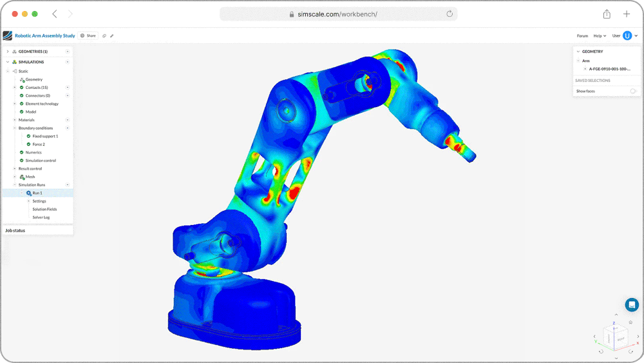Click the SimScale logo icon
The width and height of the screenshot is (644, 363).
point(7,35)
